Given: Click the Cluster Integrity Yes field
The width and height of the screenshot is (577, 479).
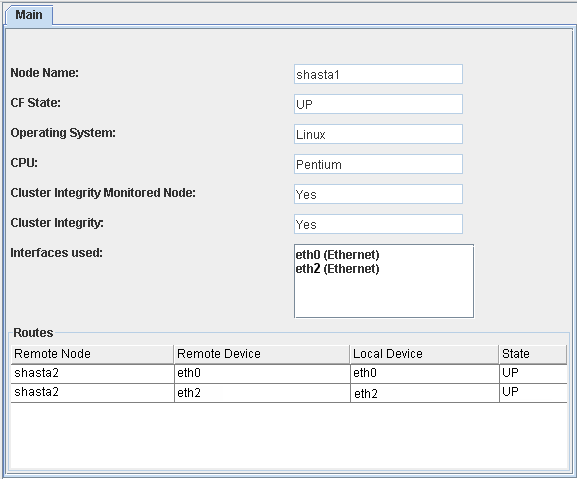Looking at the screenshot, I should (378, 224).
